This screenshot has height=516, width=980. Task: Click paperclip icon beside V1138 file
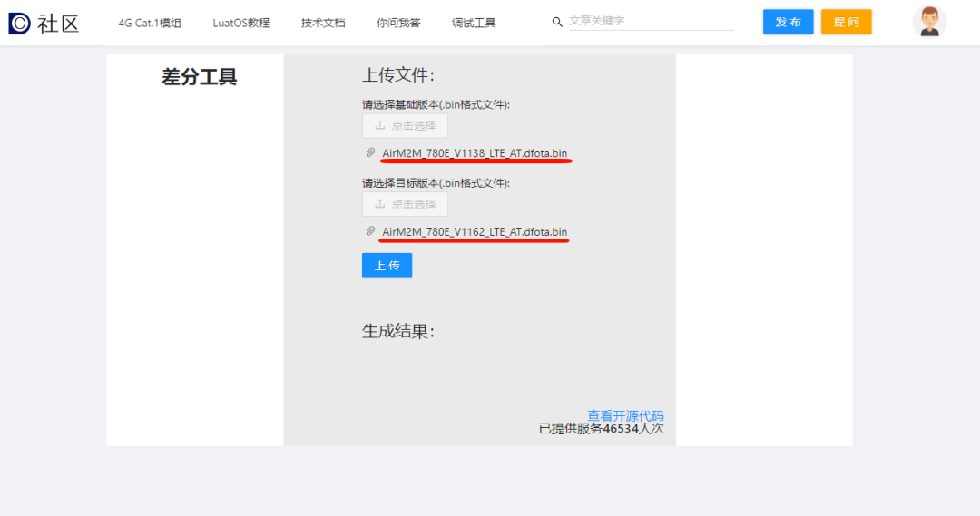[370, 152]
